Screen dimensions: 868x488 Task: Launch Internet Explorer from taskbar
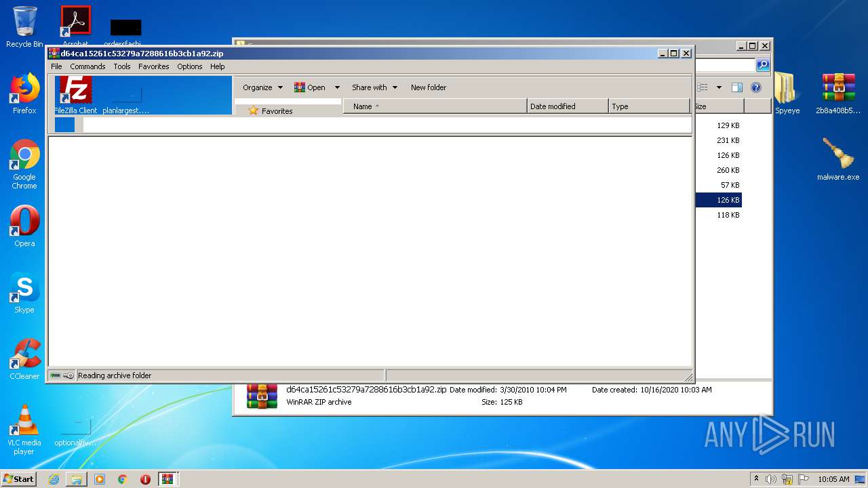coord(54,479)
